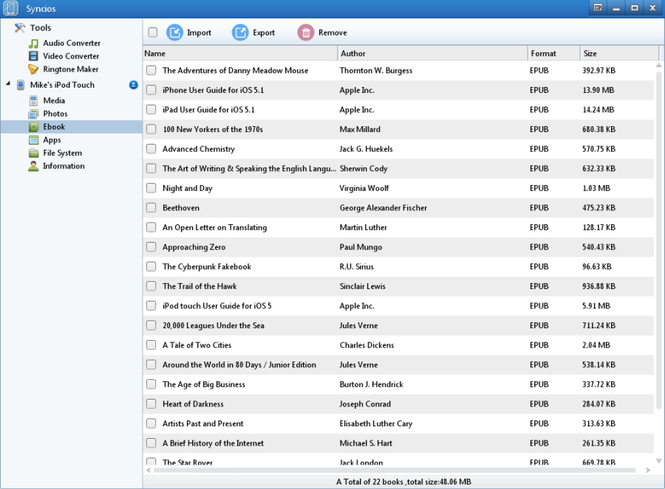Check the box for The Adventures of Danny Meadow Mouse
The image size is (665, 489).
151,70
